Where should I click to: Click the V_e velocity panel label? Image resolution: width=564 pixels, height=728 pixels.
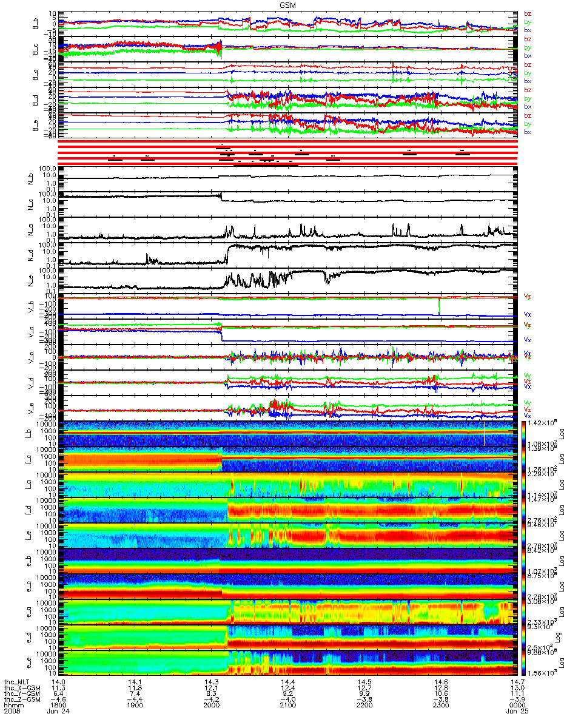pos(30,408)
